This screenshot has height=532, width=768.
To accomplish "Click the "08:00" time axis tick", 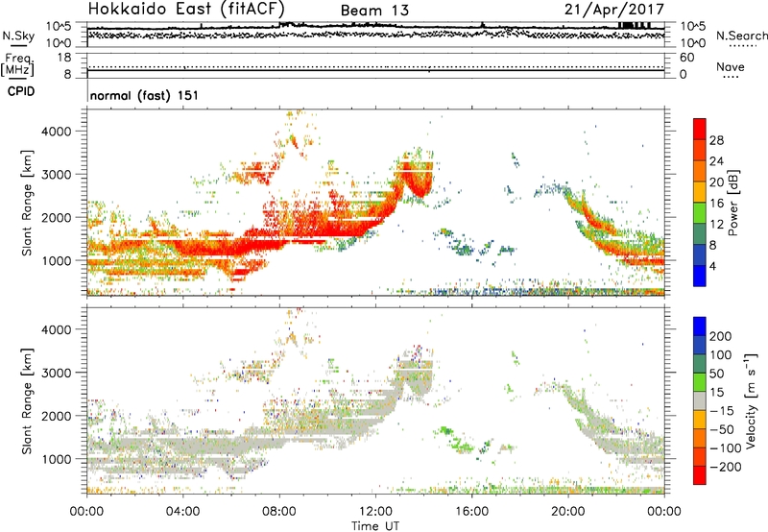I will [x=279, y=512].
